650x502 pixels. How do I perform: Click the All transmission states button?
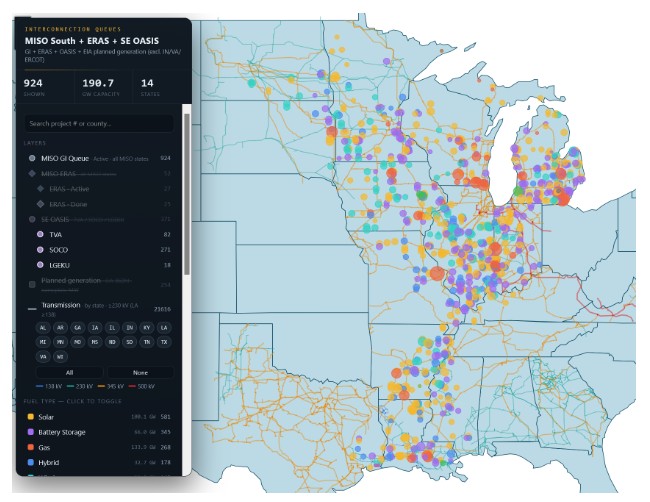click(x=70, y=372)
